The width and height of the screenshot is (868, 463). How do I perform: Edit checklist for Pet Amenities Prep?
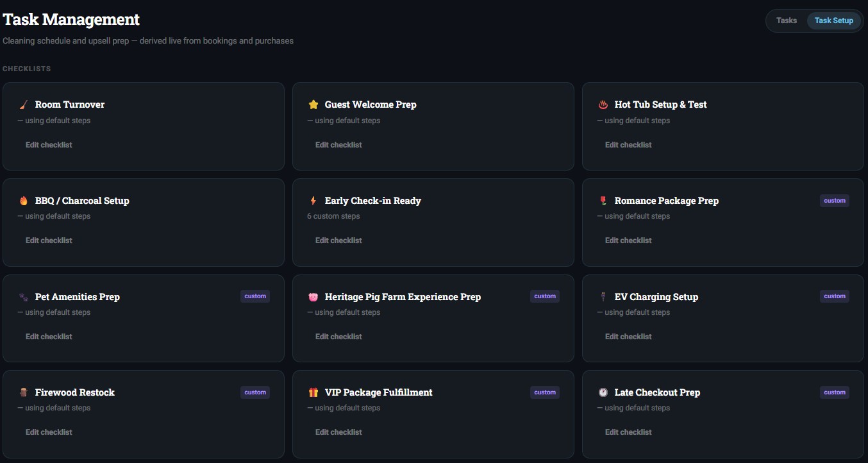pyautogui.click(x=49, y=337)
